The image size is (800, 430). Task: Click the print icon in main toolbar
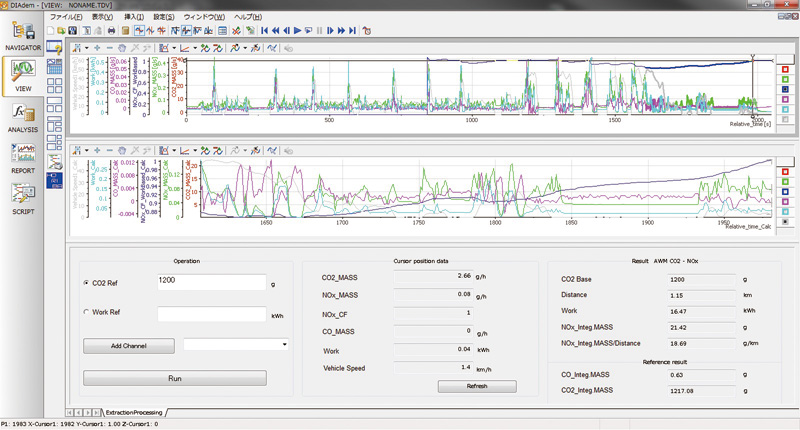point(111,31)
